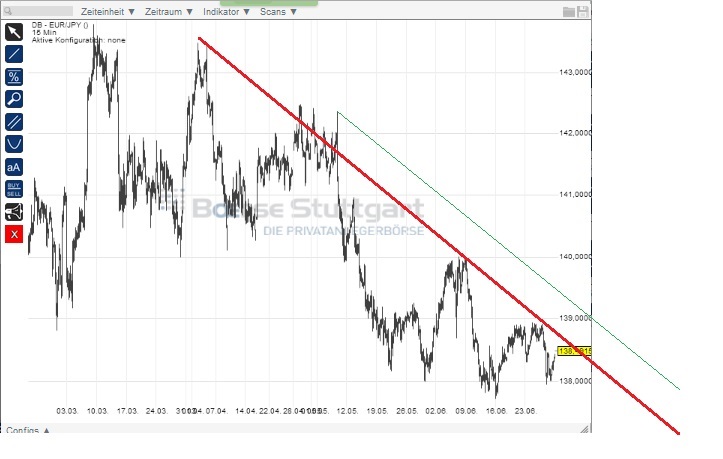This screenshot has height=459, width=723.
Task: Open the Zeitraum dropdown menu
Action: (169, 12)
